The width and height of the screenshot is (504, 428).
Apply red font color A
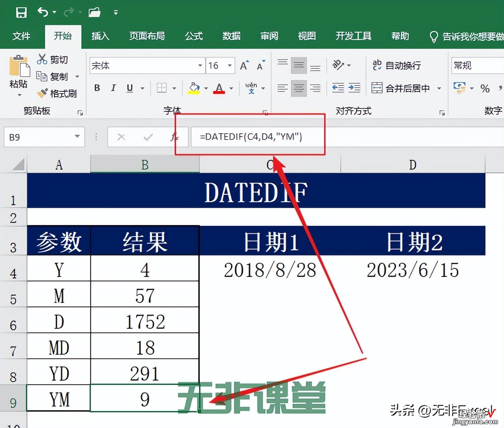[x=219, y=88]
